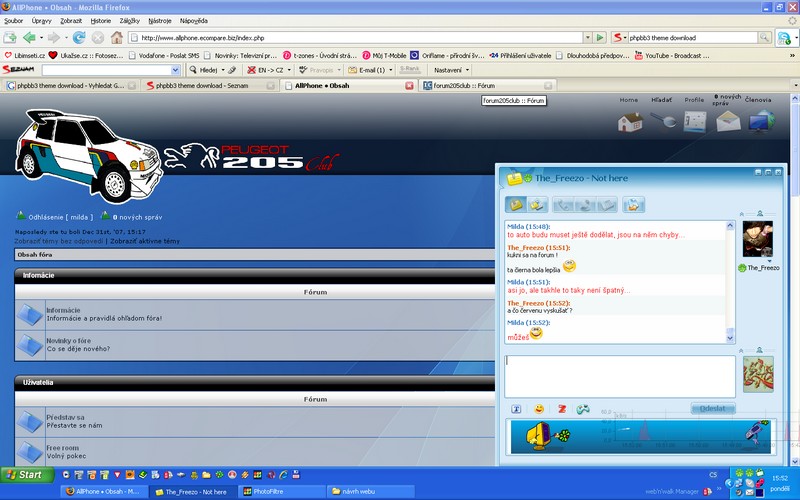Click the forum Profile icon in header
Screen dimensions: 800x500
695,121
